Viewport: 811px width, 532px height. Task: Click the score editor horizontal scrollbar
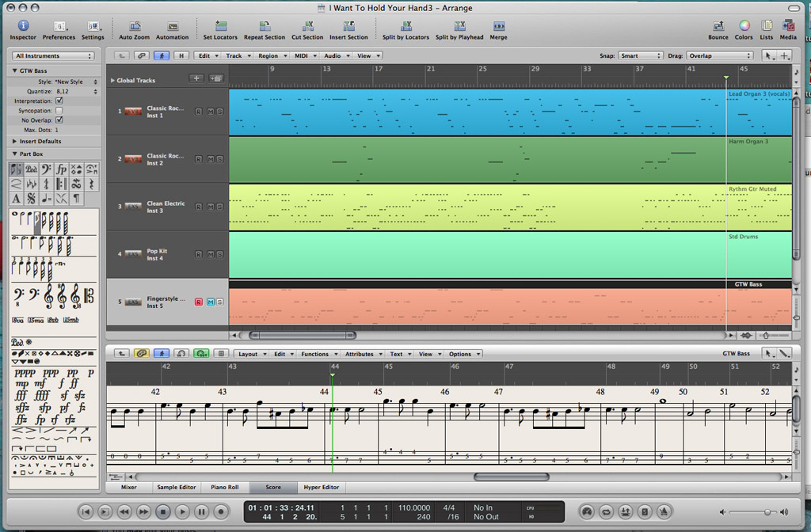[512, 477]
